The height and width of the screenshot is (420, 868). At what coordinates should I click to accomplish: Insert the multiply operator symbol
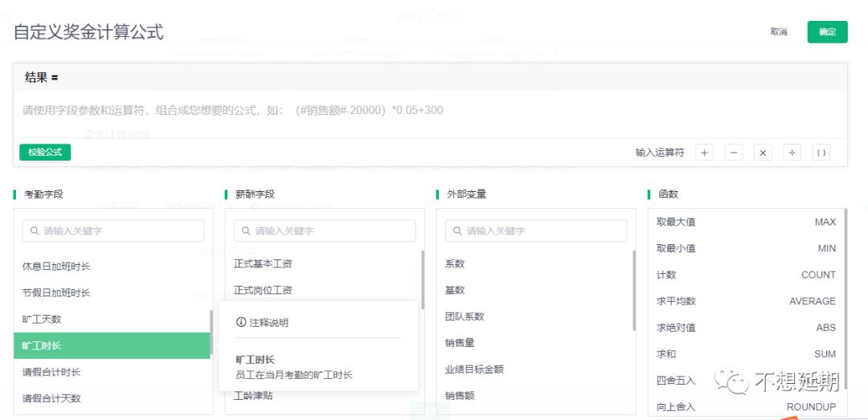click(x=763, y=153)
